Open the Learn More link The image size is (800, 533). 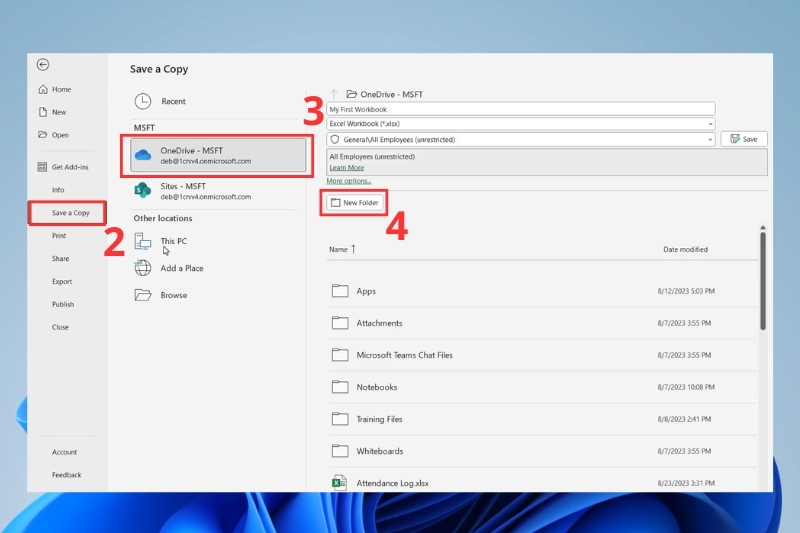346,167
